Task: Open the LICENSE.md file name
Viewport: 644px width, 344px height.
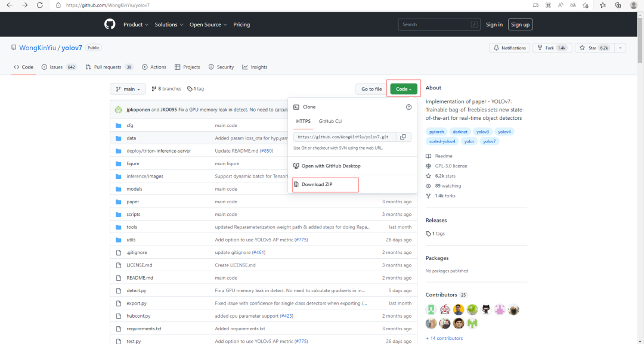Action: click(139, 265)
